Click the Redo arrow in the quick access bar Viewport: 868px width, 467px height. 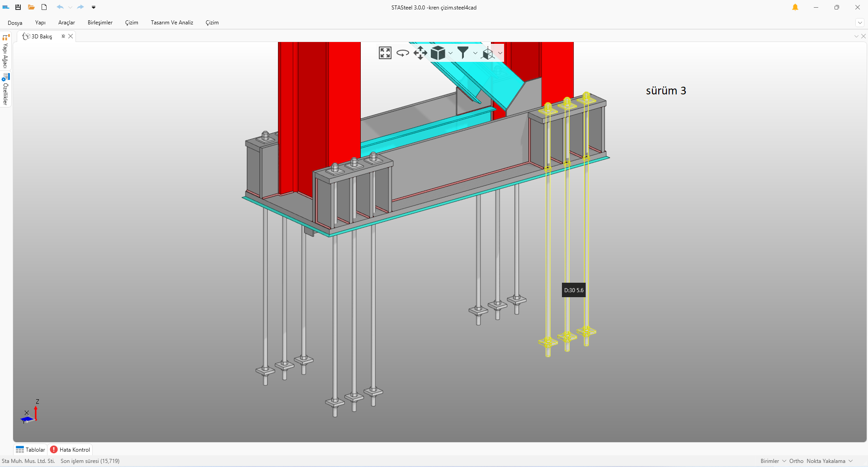pos(80,7)
